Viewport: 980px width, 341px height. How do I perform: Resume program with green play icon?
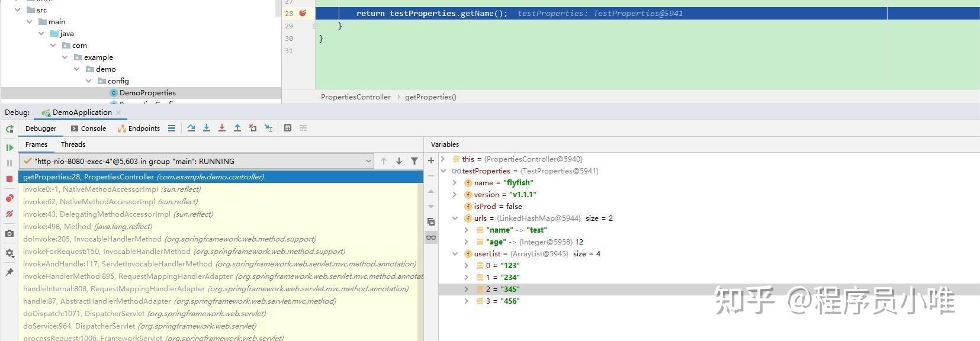tap(9, 147)
